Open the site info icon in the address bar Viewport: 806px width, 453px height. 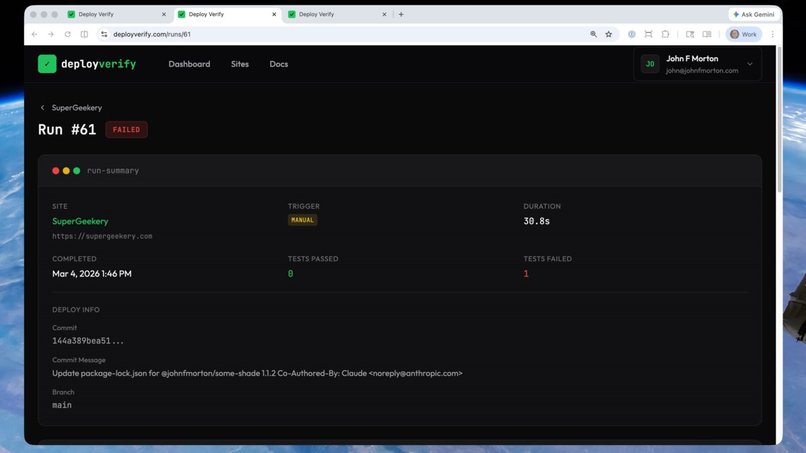(x=104, y=34)
